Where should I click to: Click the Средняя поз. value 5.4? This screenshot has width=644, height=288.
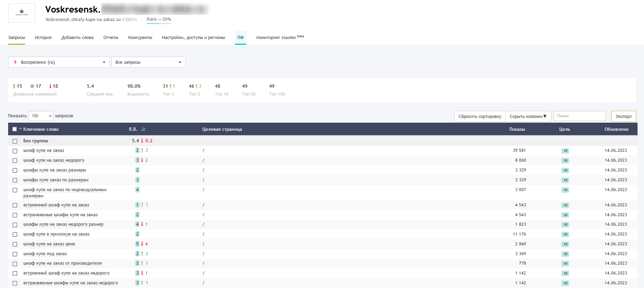click(90, 86)
